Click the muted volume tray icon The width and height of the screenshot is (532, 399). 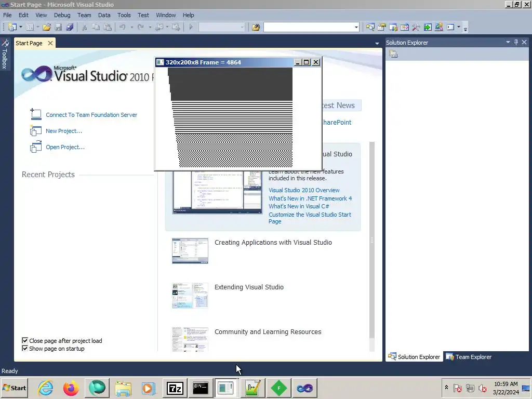point(482,388)
